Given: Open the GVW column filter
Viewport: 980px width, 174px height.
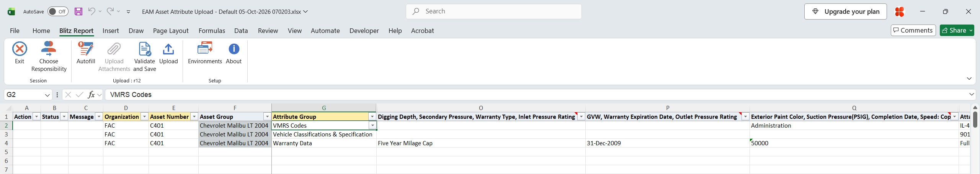Looking at the screenshot, I should pos(745,117).
